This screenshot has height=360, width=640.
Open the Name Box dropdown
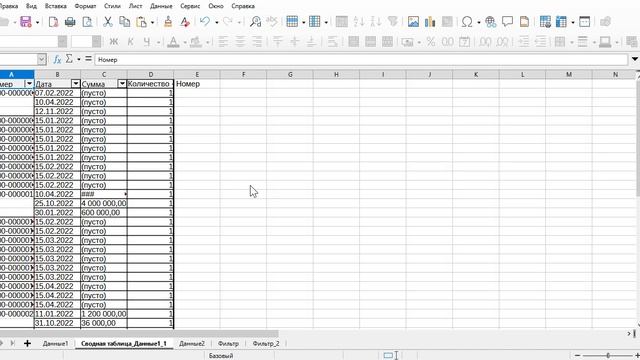click(42, 60)
